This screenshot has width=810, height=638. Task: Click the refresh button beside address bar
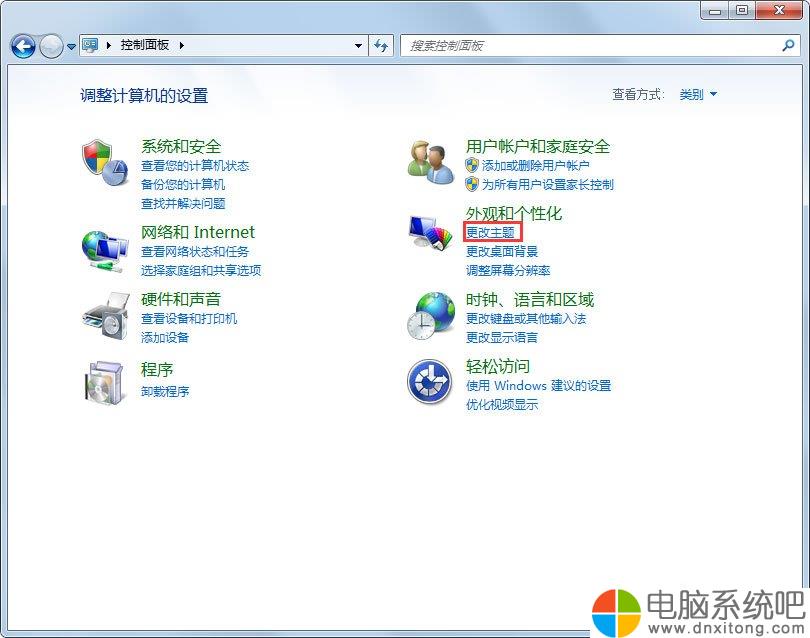[381, 45]
